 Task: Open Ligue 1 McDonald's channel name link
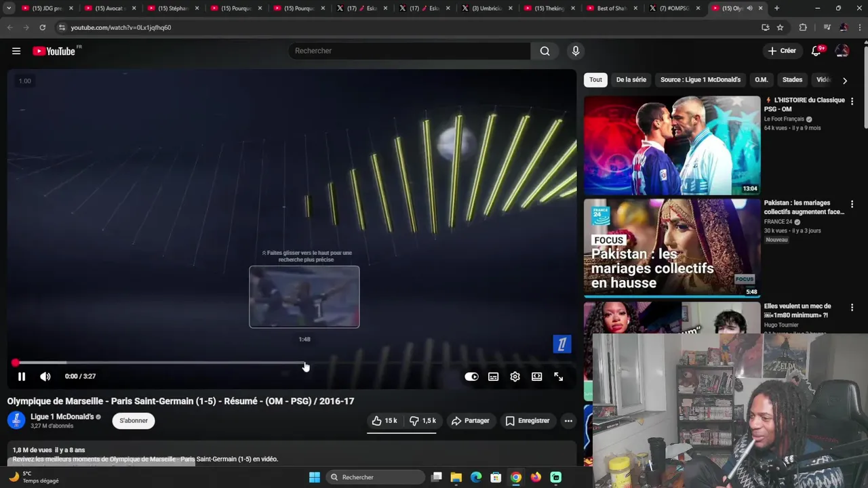point(62,417)
